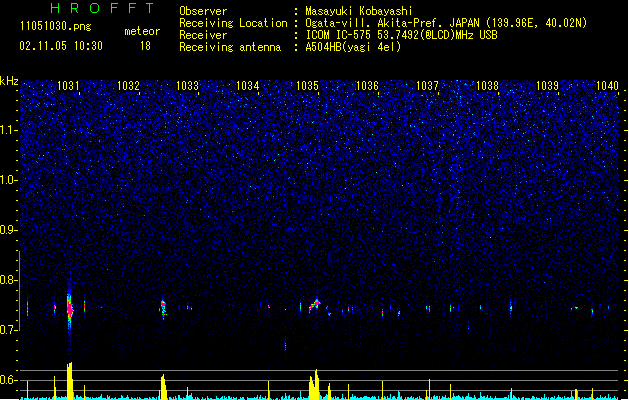
Task: Click the kHz axis unit label
Action: pyautogui.click(x=9, y=81)
